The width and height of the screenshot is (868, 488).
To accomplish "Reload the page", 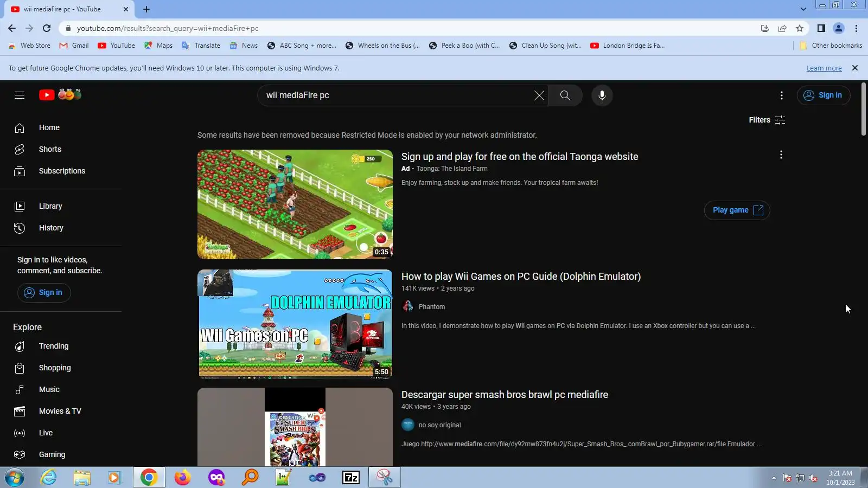I will pyautogui.click(x=47, y=28).
